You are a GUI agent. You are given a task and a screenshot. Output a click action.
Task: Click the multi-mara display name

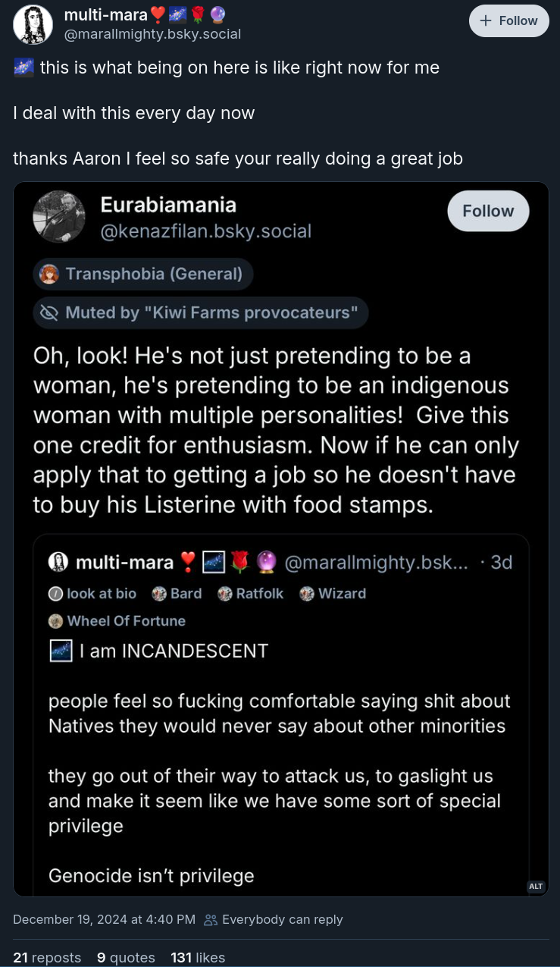point(106,14)
